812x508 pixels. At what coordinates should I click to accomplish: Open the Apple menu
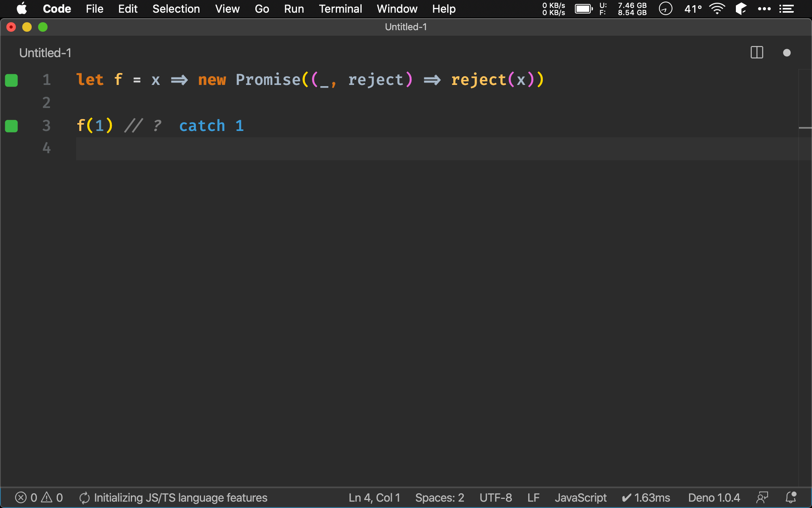coord(22,9)
